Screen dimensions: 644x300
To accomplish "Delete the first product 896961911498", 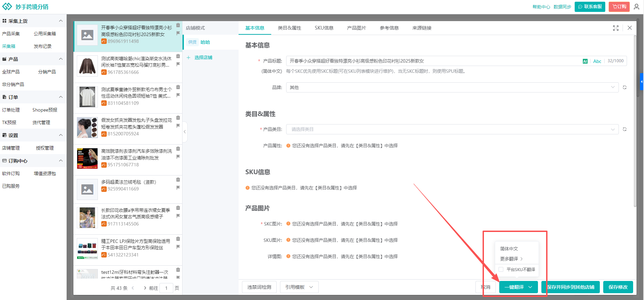I will (x=178, y=25).
